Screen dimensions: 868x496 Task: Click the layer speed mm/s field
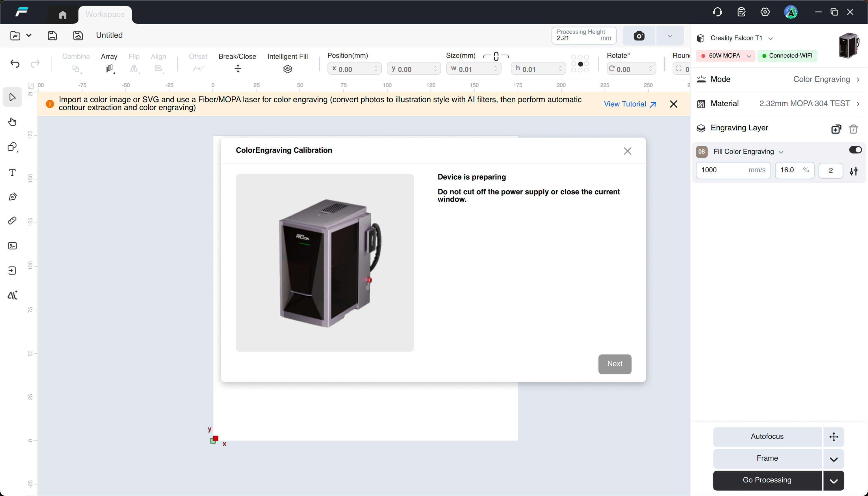tap(733, 170)
